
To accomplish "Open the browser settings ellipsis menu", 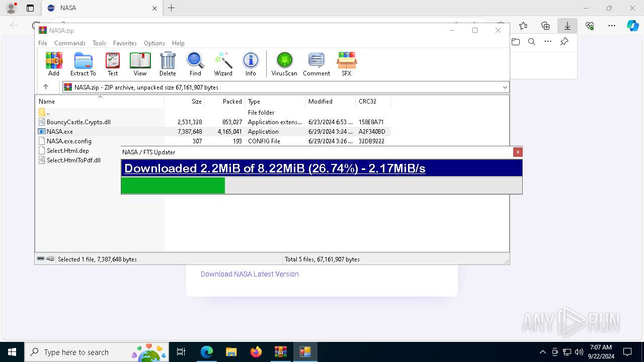I will point(612,26).
